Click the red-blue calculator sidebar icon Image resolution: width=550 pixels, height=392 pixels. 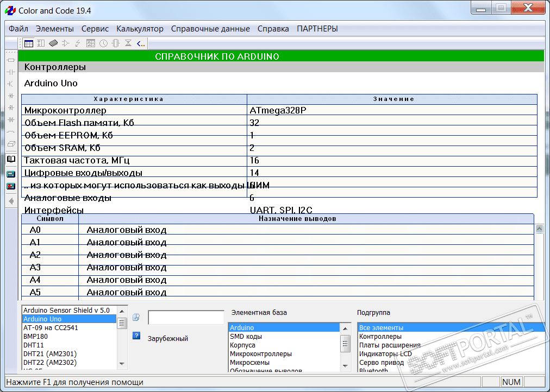pos(11,186)
